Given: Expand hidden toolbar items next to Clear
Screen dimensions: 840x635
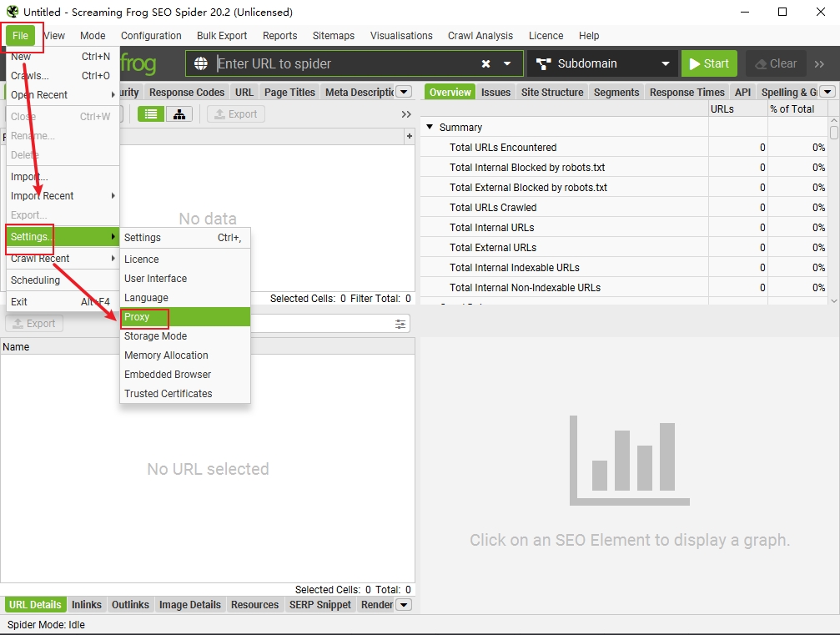Looking at the screenshot, I should (819, 63).
